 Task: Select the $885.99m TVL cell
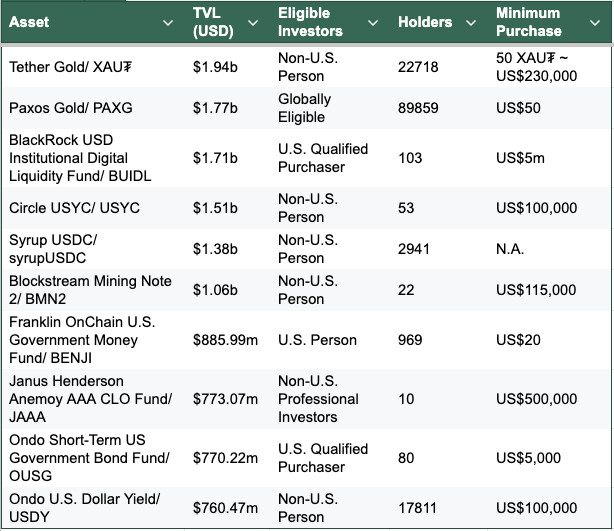pyautogui.click(x=225, y=341)
